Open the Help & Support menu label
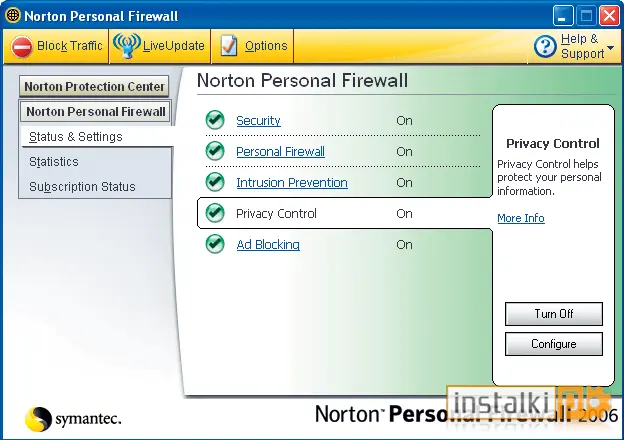 tap(582, 46)
